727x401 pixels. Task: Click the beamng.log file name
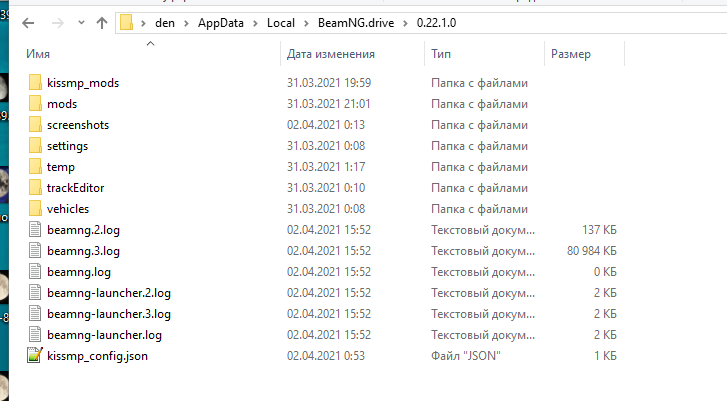click(x=79, y=272)
